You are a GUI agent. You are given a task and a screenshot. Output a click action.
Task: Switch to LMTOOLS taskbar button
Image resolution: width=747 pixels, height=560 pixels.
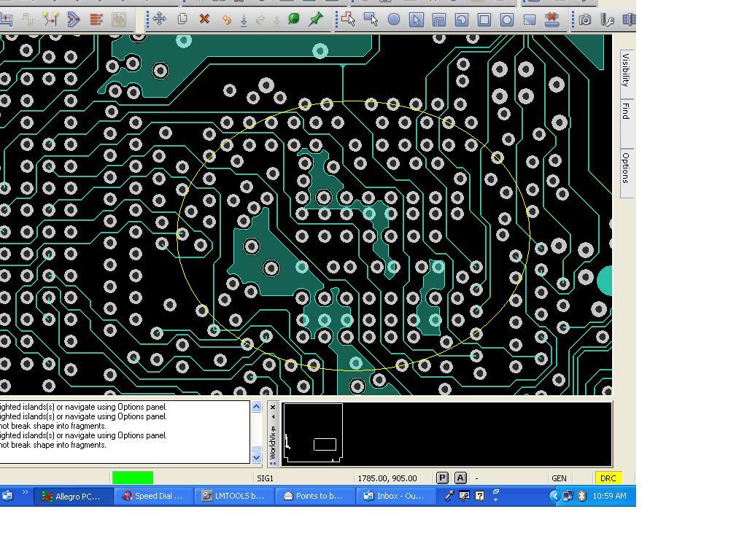pos(233,496)
